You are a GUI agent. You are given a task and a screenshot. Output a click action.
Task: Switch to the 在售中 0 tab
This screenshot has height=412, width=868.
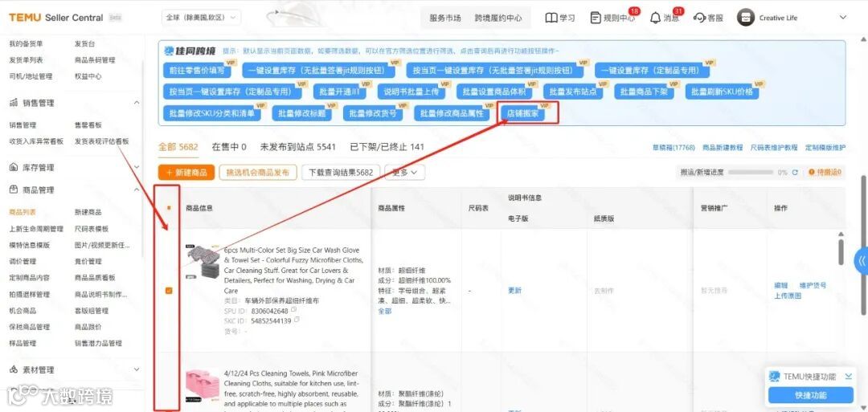(x=228, y=147)
